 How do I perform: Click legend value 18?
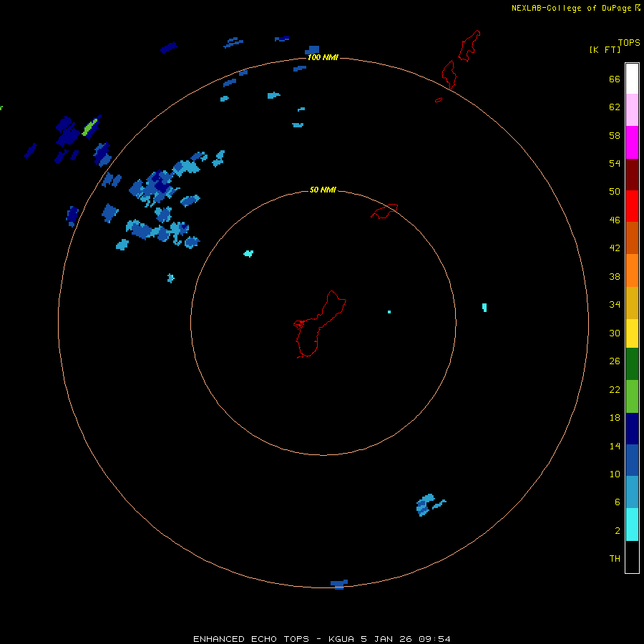(x=615, y=418)
